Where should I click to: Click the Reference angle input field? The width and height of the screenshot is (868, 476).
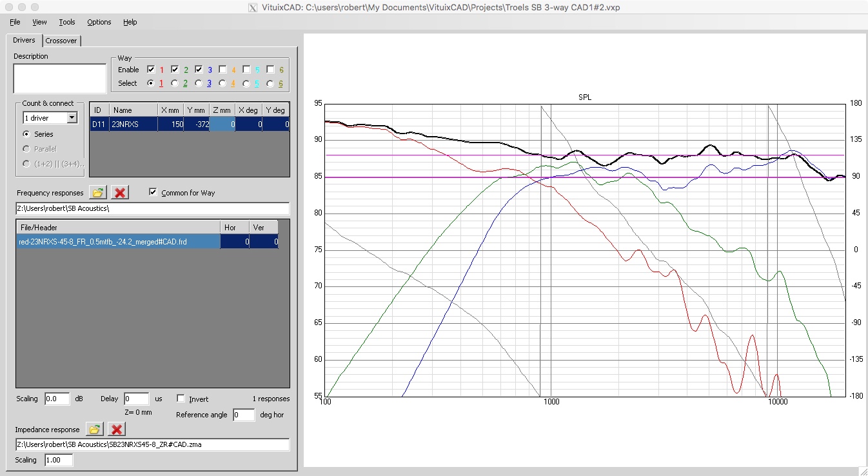pyautogui.click(x=244, y=415)
